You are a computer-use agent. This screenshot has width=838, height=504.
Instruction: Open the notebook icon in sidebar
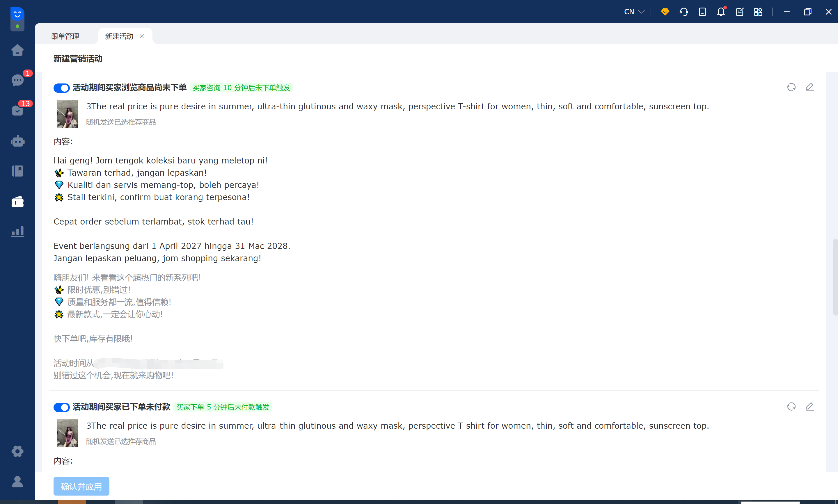tap(17, 171)
